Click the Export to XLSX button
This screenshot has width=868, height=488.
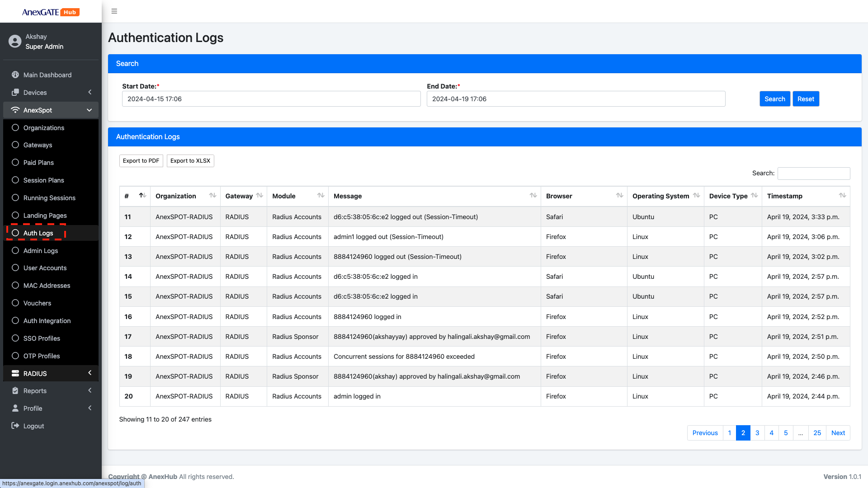click(x=190, y=161)
